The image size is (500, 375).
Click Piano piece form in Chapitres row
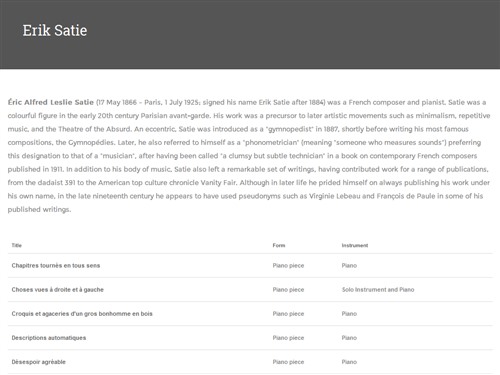(x=288, y=266)
